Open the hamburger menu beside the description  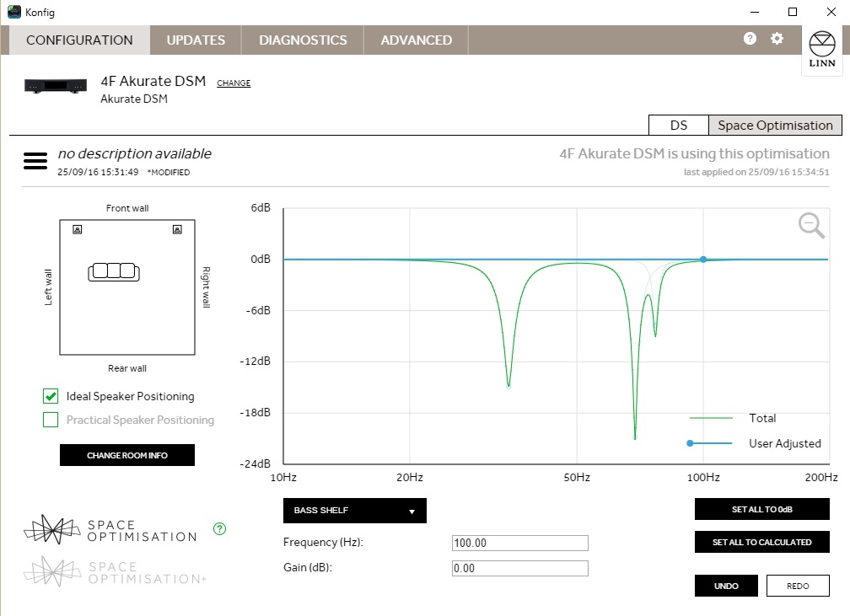click(35, 161)
